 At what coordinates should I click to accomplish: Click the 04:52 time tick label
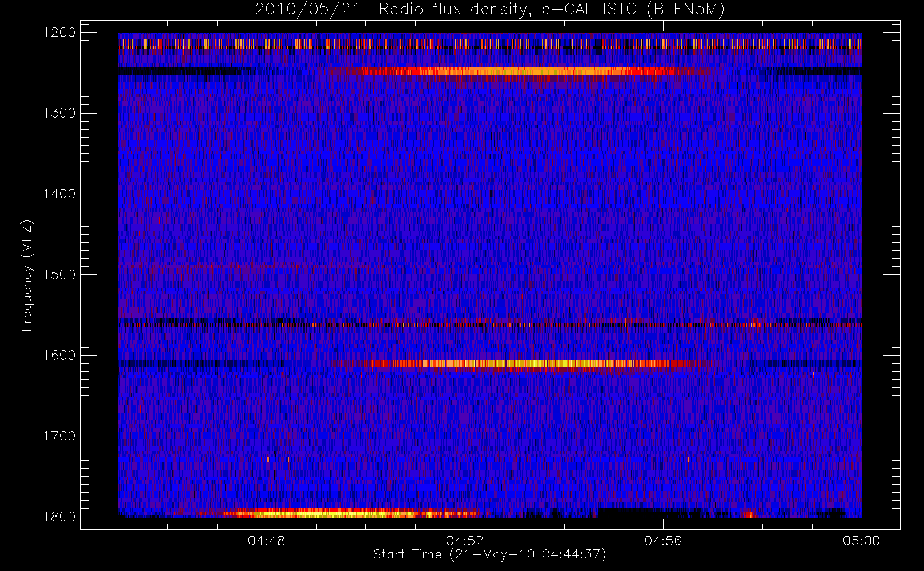465,541
